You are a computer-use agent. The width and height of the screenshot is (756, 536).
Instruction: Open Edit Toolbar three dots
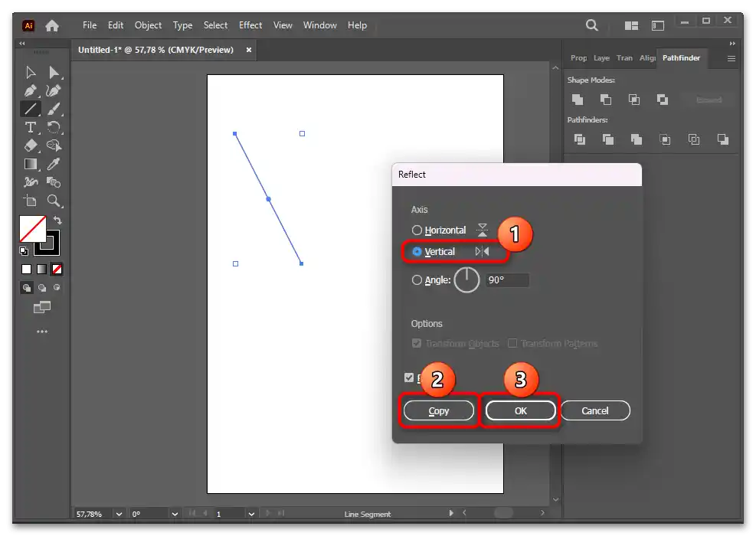pyautogui.click(x=42, y=332)
